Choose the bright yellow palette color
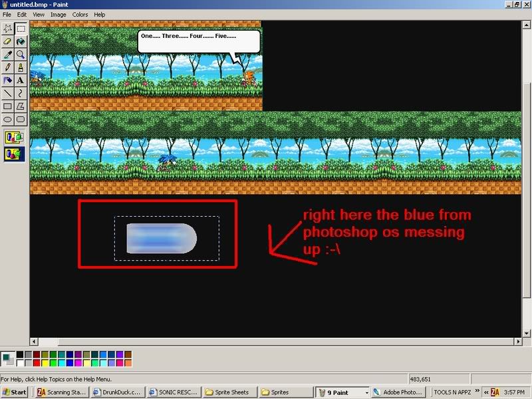 (x=45, y=363)
